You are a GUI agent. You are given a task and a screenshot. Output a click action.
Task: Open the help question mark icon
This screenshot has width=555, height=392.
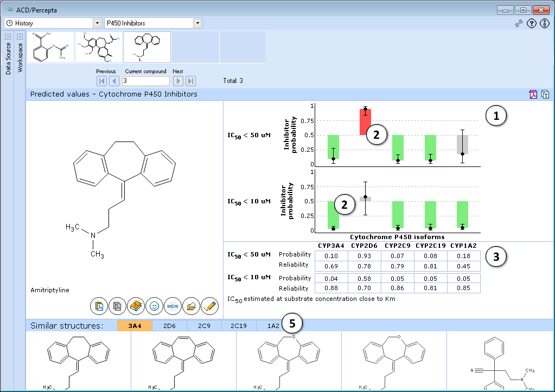(x=532, y=24)
